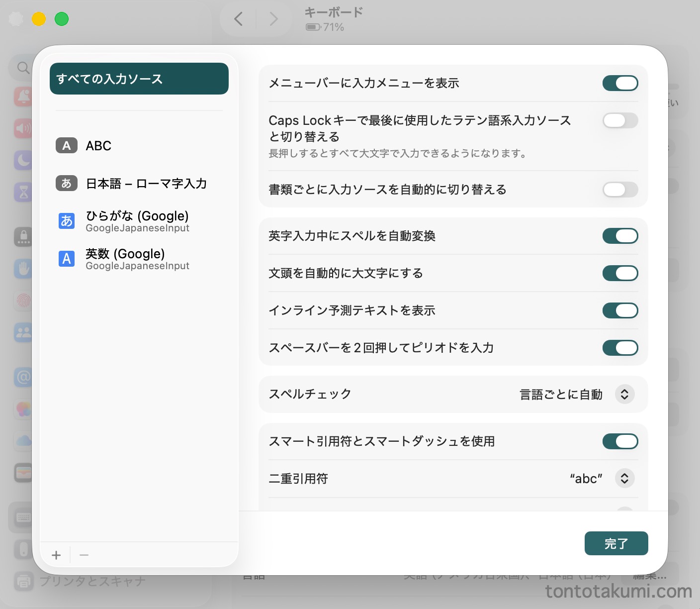The height and width of the screenshot is (609, 700).
Task: Turn off 文頭を自動的に大文字にする toggle
Action: pyautogui.click(x=620, y=273)
